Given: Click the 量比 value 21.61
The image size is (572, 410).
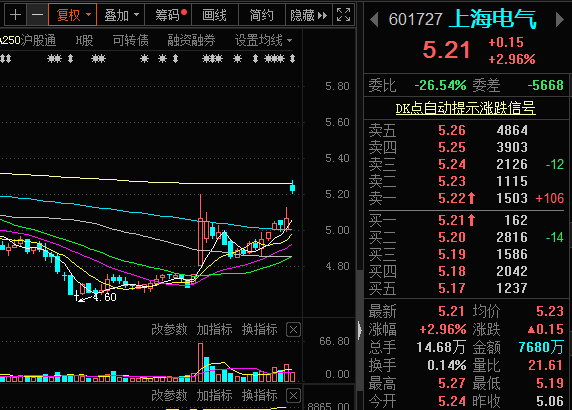Looking at the screenshot, I should point(545,365).
